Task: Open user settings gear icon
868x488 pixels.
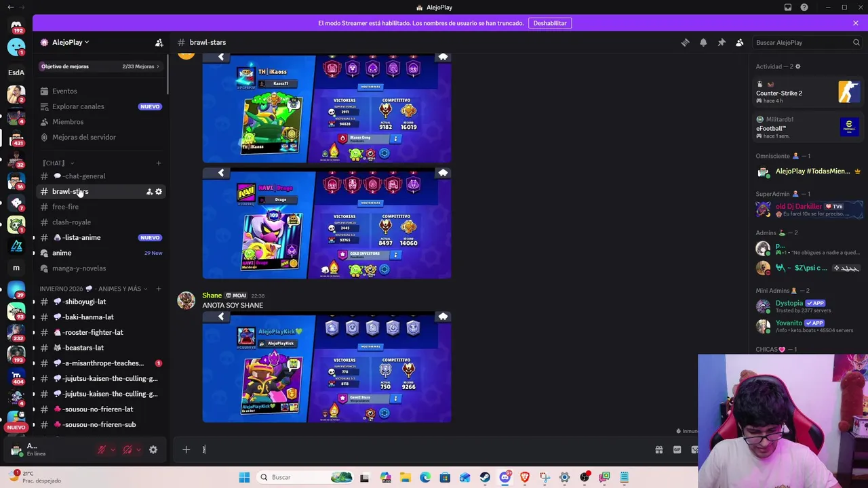Action: (x=153, y=449)
